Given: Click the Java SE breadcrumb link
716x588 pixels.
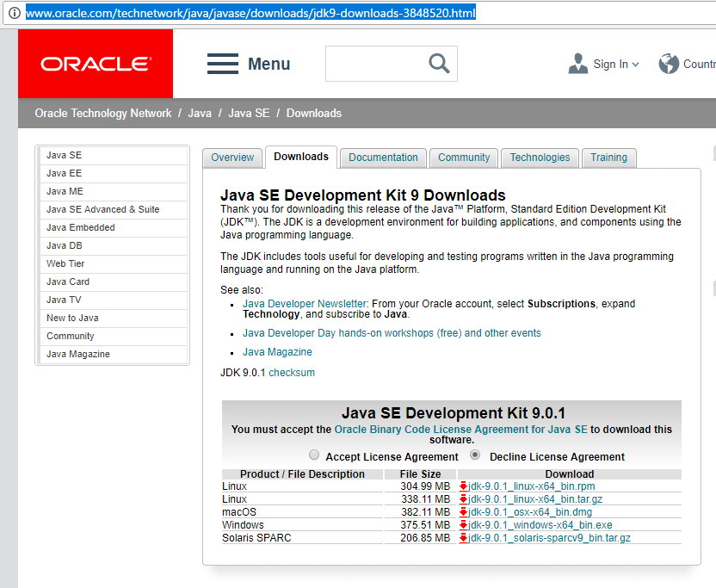Looking at the screenshot, I should coord(249,114).
